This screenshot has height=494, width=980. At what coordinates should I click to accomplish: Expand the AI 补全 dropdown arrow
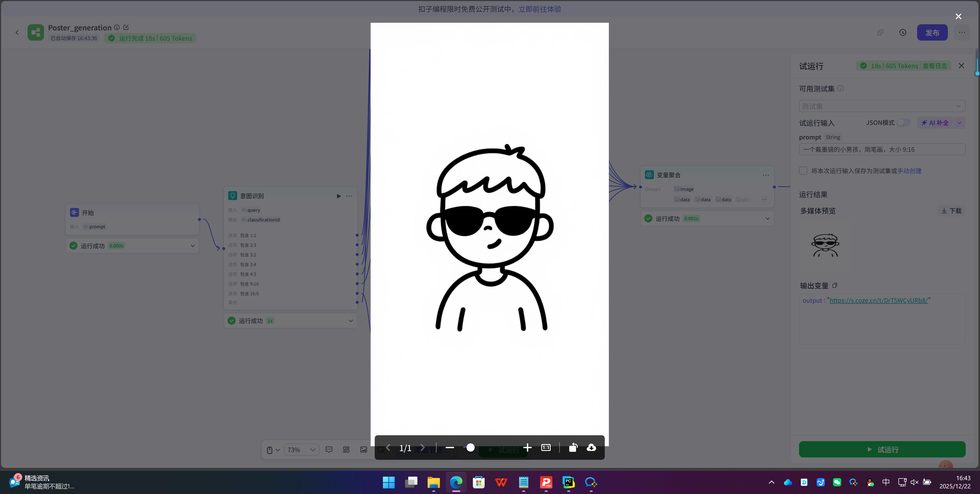click(x=960, y=123)
